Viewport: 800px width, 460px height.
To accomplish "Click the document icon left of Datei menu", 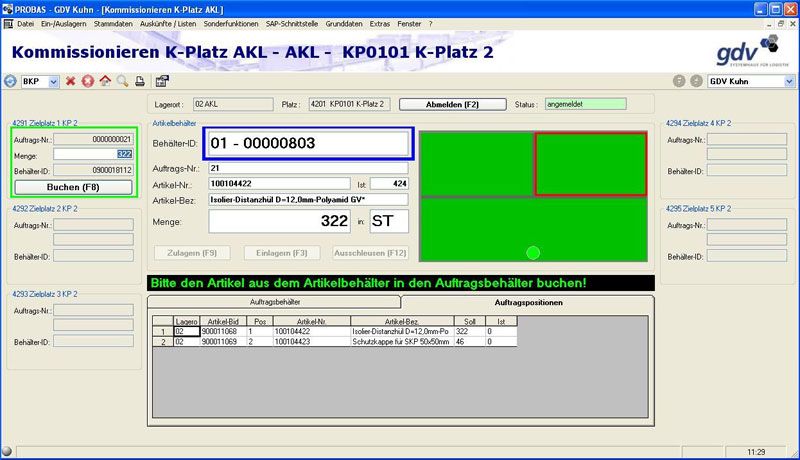I will pyautogui.click(x=8, y=24).
